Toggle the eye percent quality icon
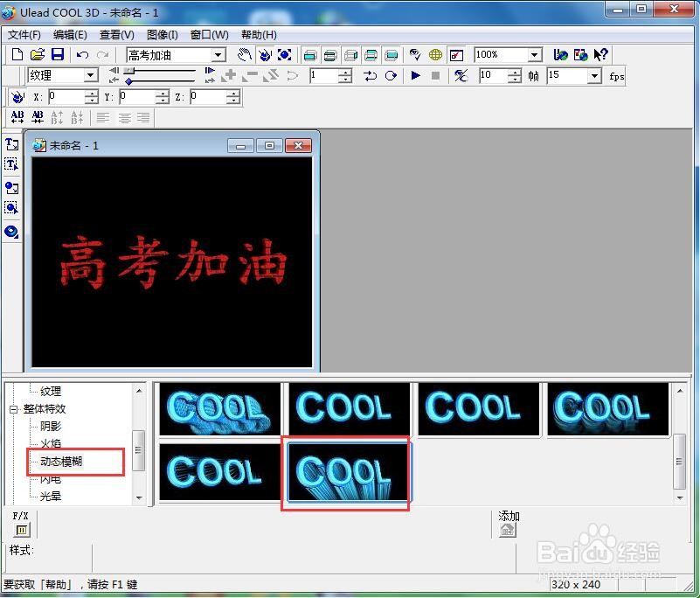This screenshot has height=598, width=700. 461,75
